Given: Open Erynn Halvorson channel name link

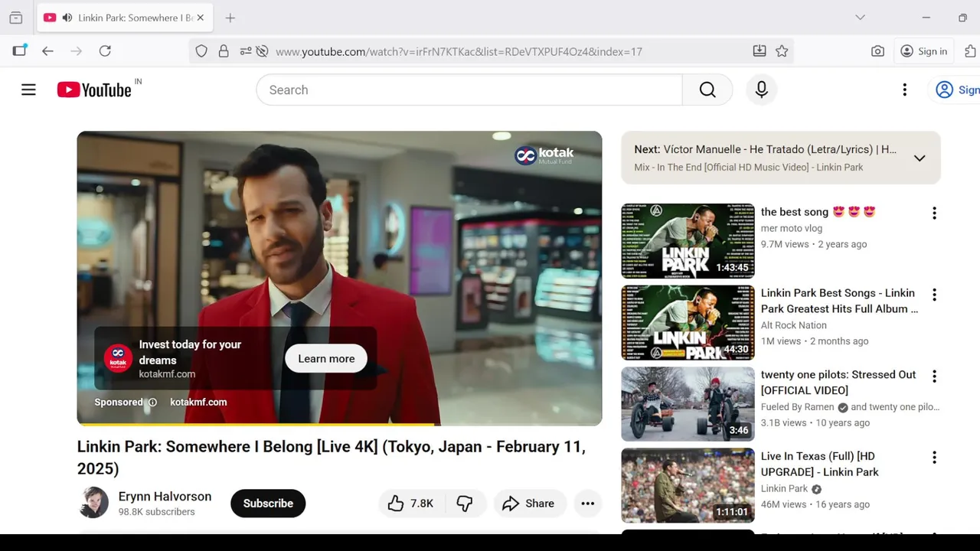Looking at the screenshot, I should (x=165, y=497).
